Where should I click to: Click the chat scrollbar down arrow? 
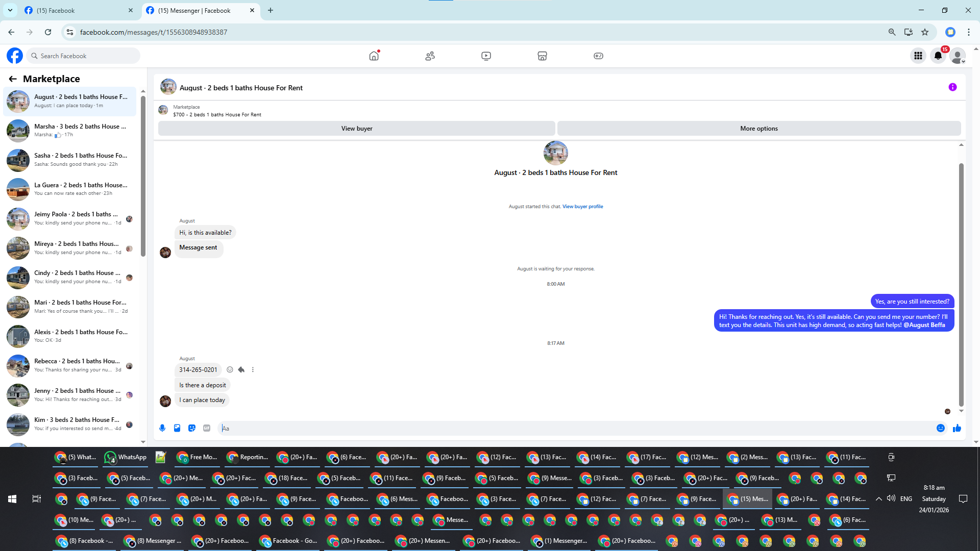click(961, 411)
